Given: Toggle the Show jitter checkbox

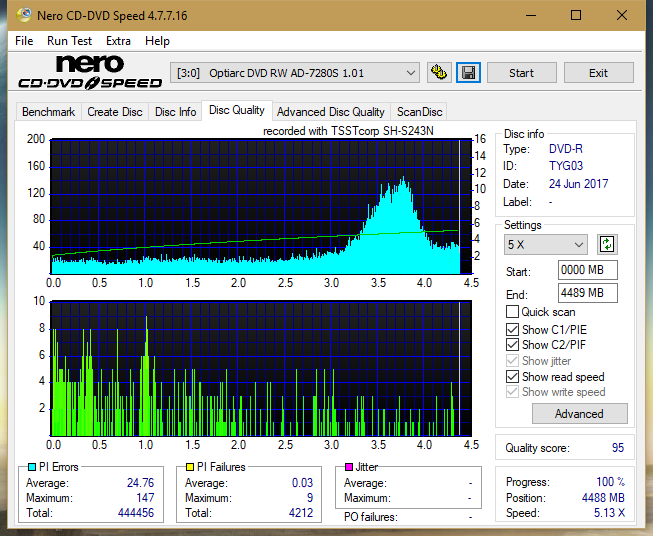Looking at the screenshot, I should click(512, 361).
